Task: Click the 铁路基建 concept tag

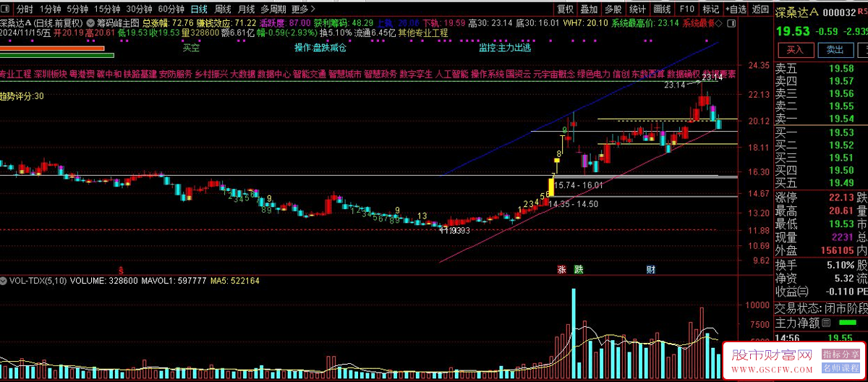Action: [x=140, y=74]
